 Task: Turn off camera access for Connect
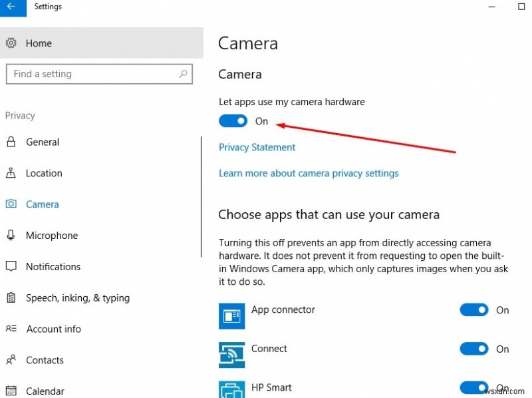474,349
